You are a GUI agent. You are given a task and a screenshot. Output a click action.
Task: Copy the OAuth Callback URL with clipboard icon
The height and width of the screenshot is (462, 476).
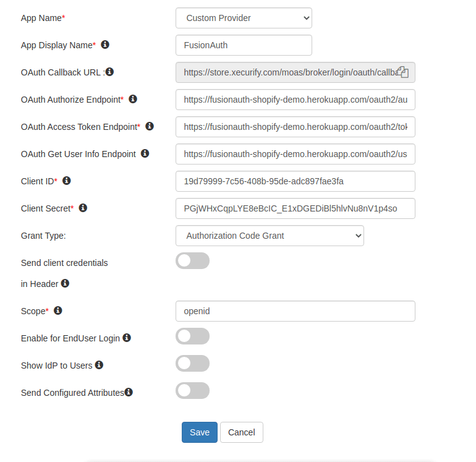[x=403, y=72]
